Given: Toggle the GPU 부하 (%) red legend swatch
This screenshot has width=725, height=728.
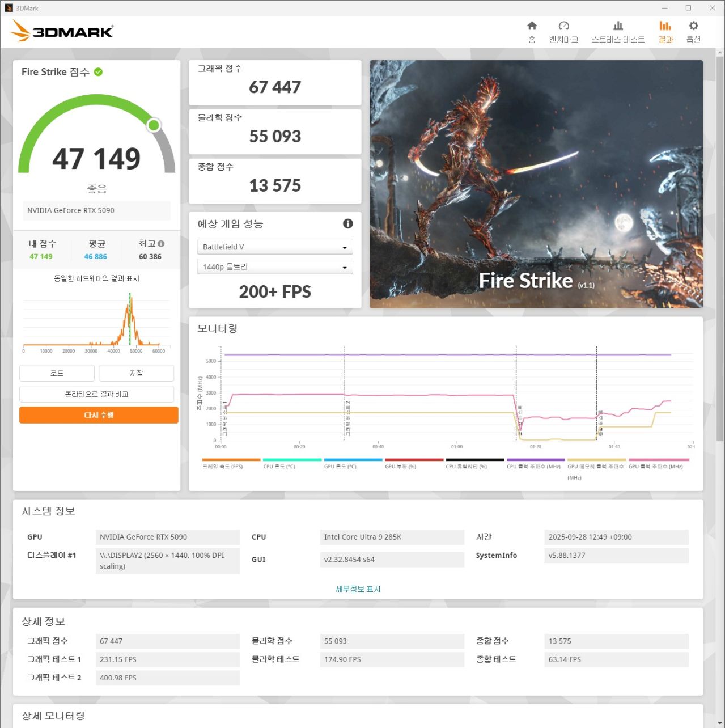Looking at the screenshot, I should (414, 460).
